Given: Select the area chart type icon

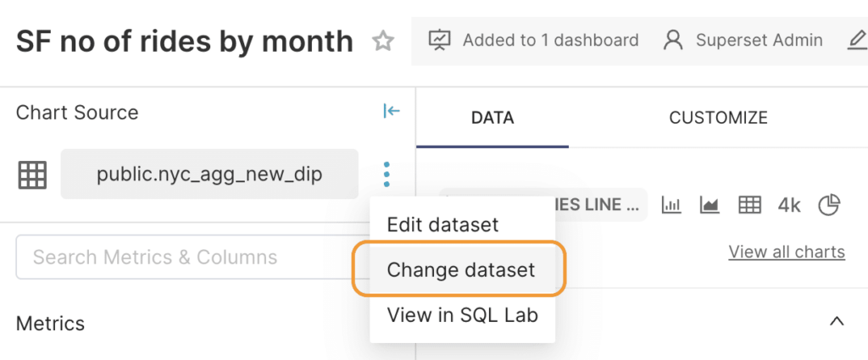Looking at the screenshot, I should [709, 205].
